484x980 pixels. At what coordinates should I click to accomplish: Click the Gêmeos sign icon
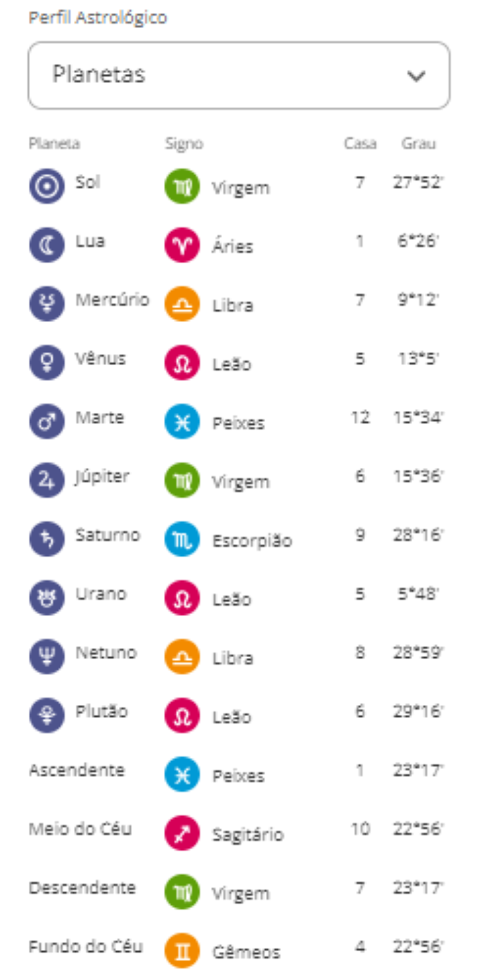pyautogui.click(x=182, y=951)
